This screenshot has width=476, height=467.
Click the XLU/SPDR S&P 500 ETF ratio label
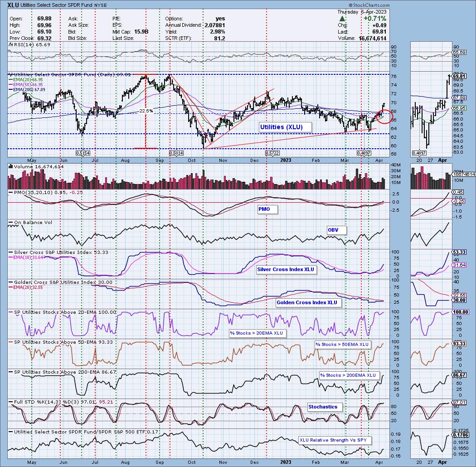click(x=86, y=432)
